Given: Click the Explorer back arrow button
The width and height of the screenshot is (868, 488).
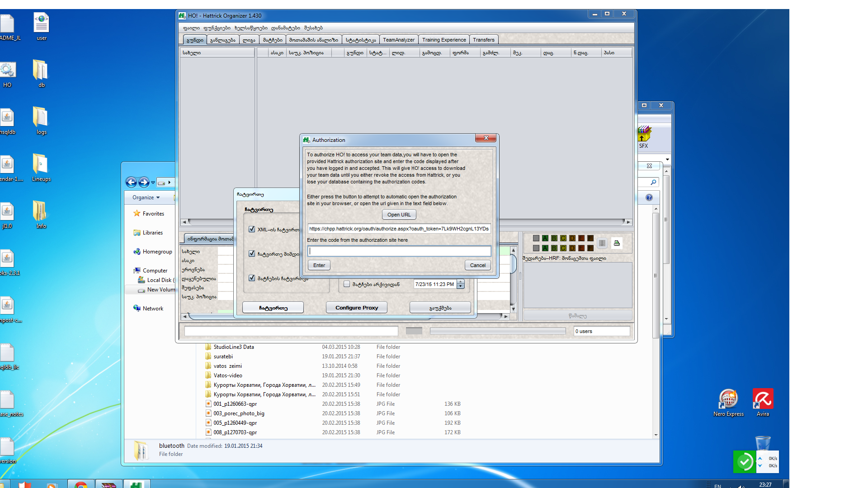Looking at the screenshot, I should click(131, 182).
